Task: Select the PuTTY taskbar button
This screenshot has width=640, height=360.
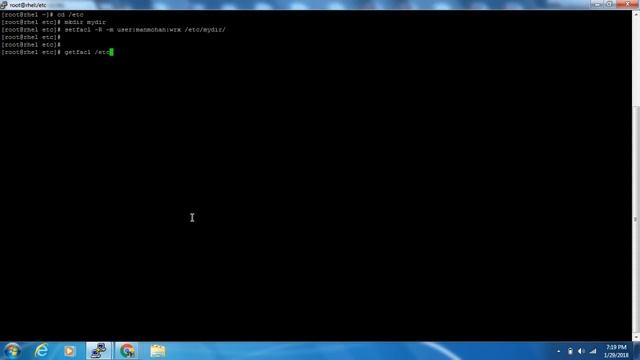Action: (x=98, y=351)
